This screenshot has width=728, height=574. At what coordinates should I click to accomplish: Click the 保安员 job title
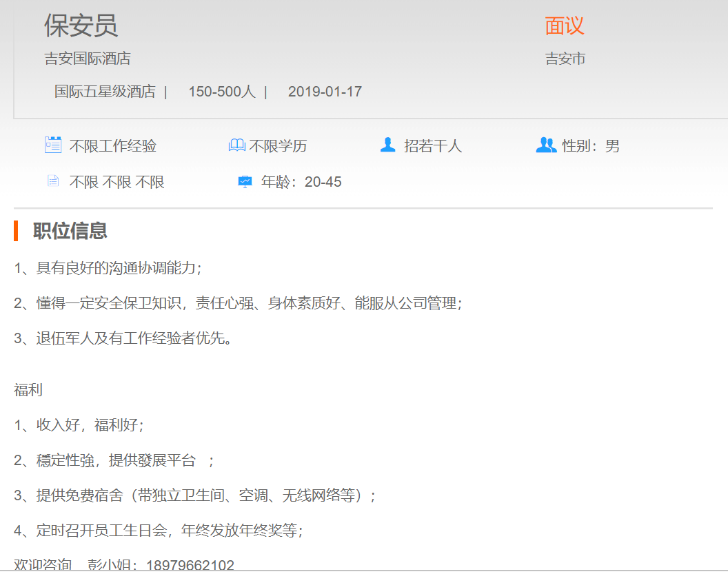[81, 25]
